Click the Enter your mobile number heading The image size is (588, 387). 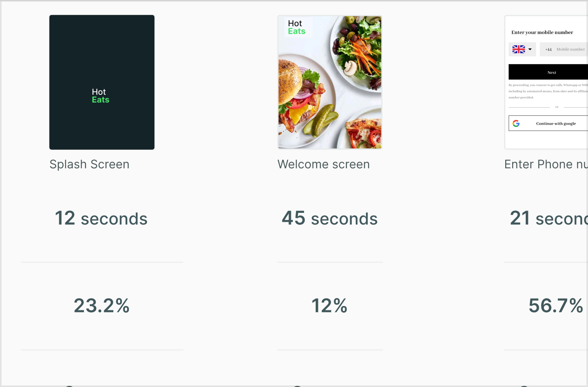click(542, 33)
